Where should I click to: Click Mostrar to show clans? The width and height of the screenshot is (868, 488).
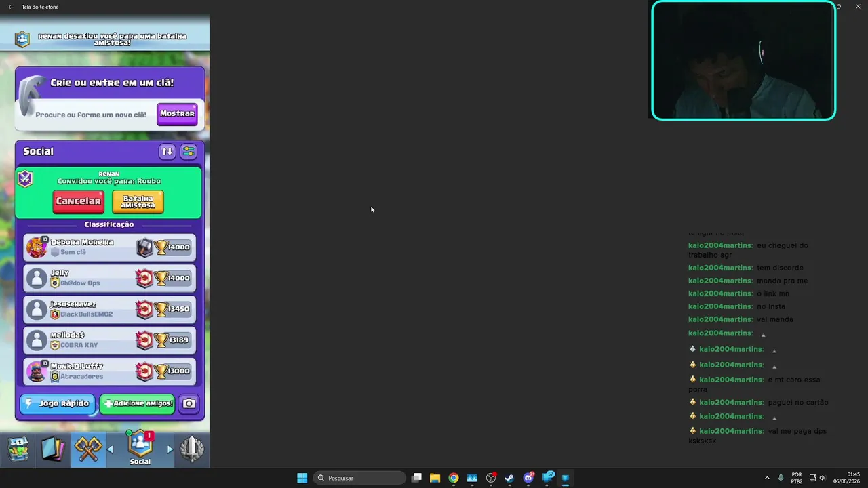[177, 114]
